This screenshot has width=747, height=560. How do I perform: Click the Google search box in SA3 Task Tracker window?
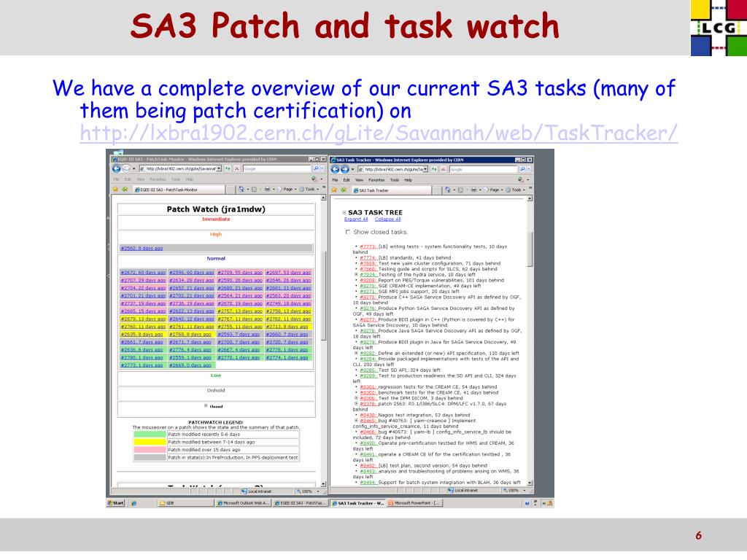point(483,169)
